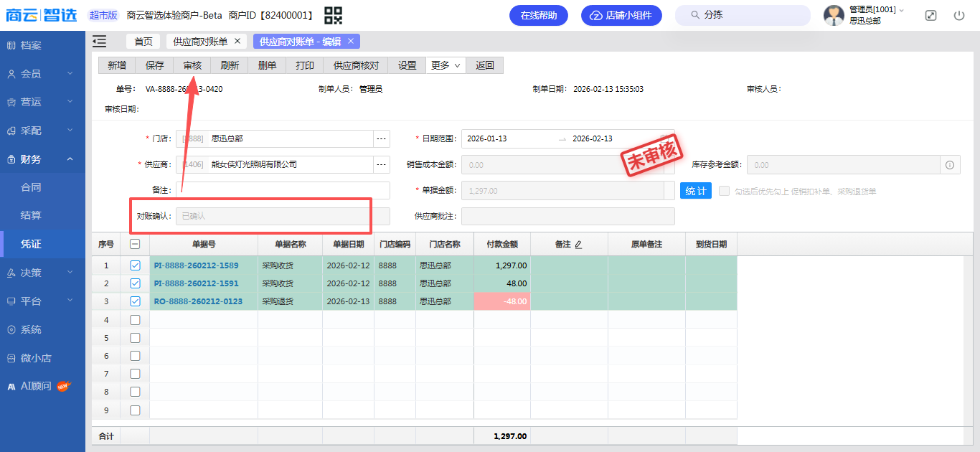
Task: Expand the 决策 sidebar menu
Action: (x=42, y=273)
